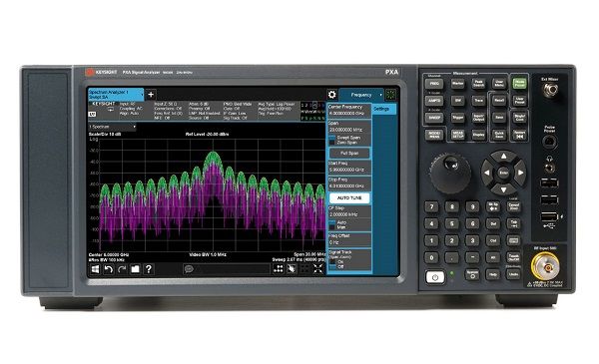This screenshot has width=599, height=364.
Task: Click the Mode Preset green hardware key
Action: coord(519,83)
